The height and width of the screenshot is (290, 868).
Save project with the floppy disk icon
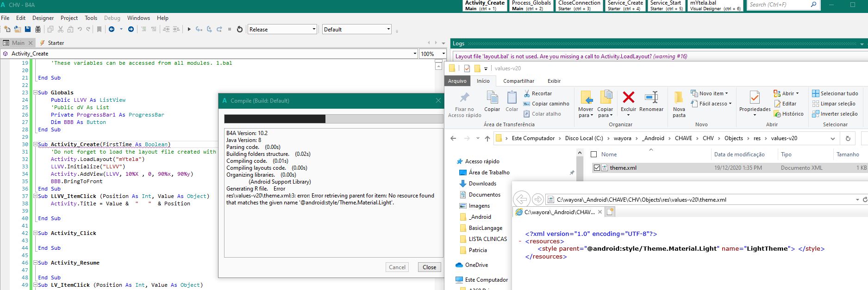click(x=28, y=29)
